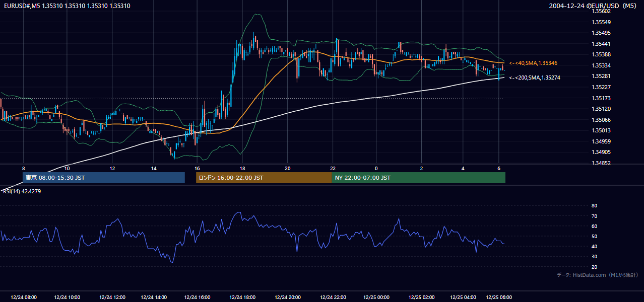Click price level 1.35281 on the axis
644x302 pixels.
pos(601,77)
